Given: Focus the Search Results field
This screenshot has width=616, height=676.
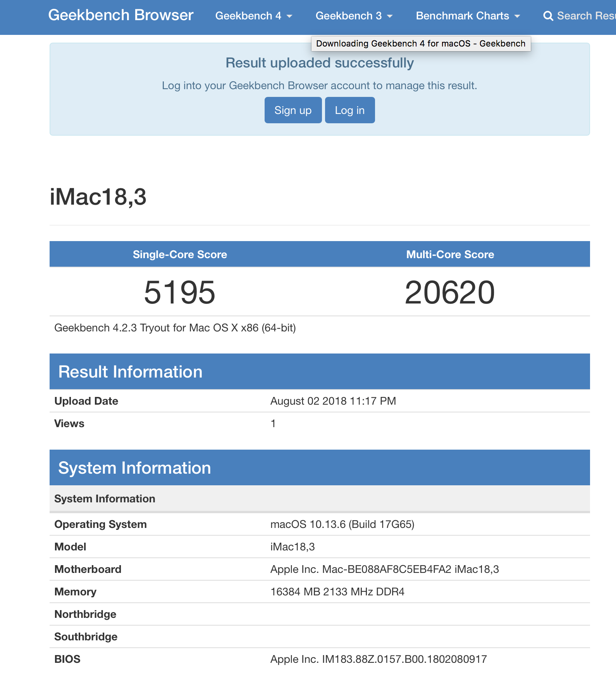Looking at the screenshot, I should coord(586,16).
